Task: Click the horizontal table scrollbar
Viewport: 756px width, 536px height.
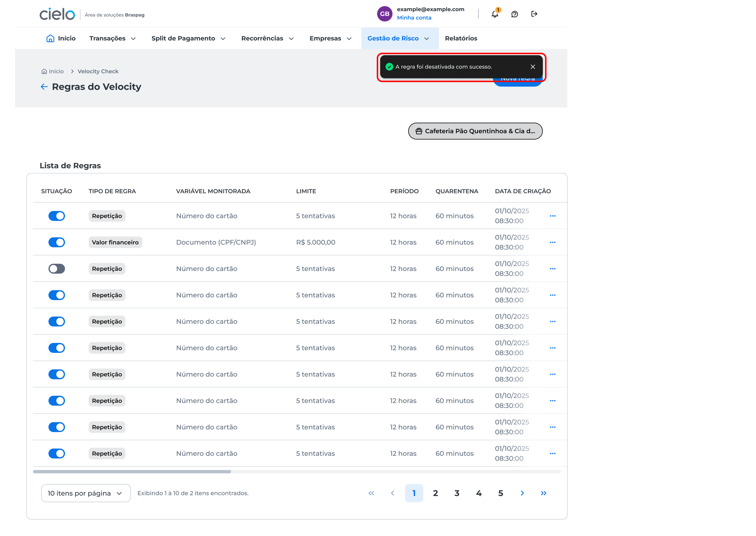Action: point(132,472)
